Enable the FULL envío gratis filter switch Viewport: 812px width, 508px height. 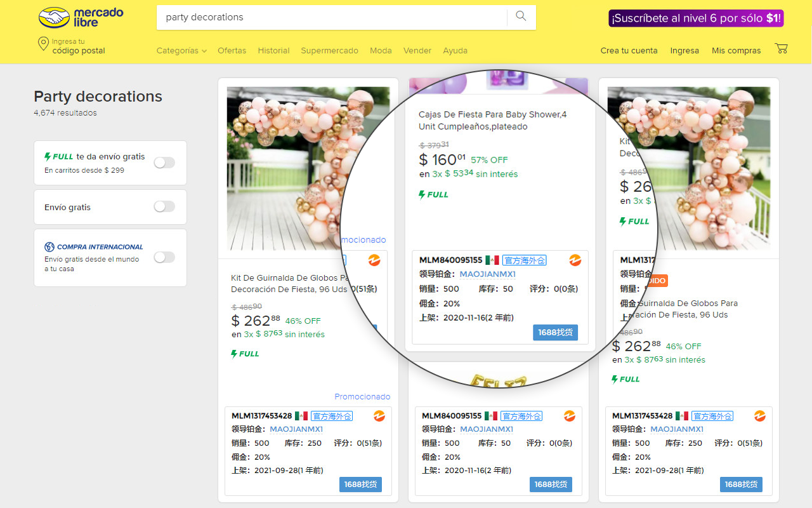pyautogui.click(x=164, y=163)
